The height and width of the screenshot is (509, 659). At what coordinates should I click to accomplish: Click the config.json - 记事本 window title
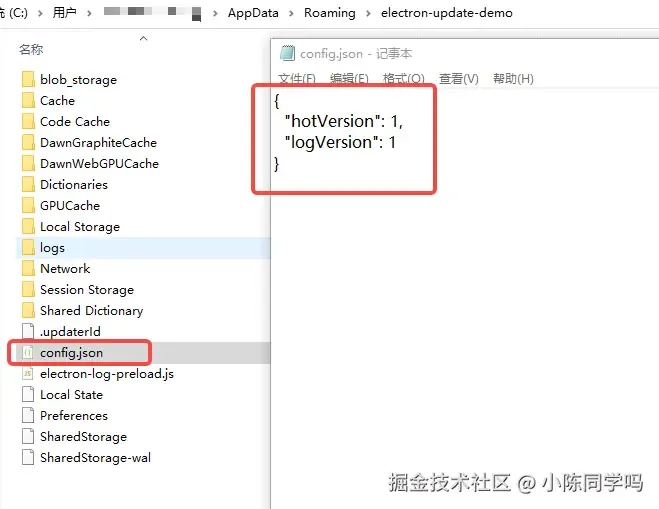click(356, 53)
